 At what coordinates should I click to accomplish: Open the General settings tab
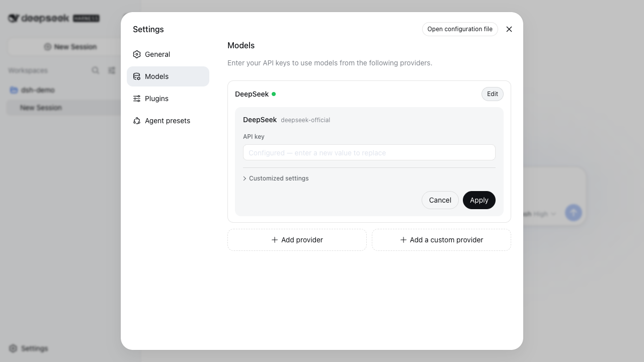click(168, 54)
